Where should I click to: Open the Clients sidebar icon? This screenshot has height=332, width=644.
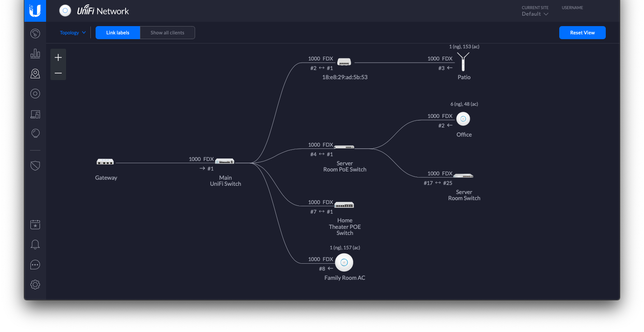[x=35, y=114]
